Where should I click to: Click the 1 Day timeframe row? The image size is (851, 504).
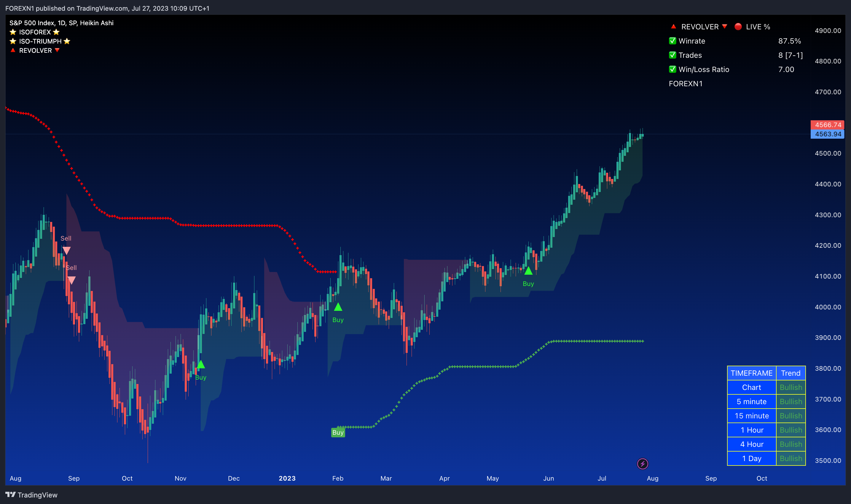click(751, 458)
